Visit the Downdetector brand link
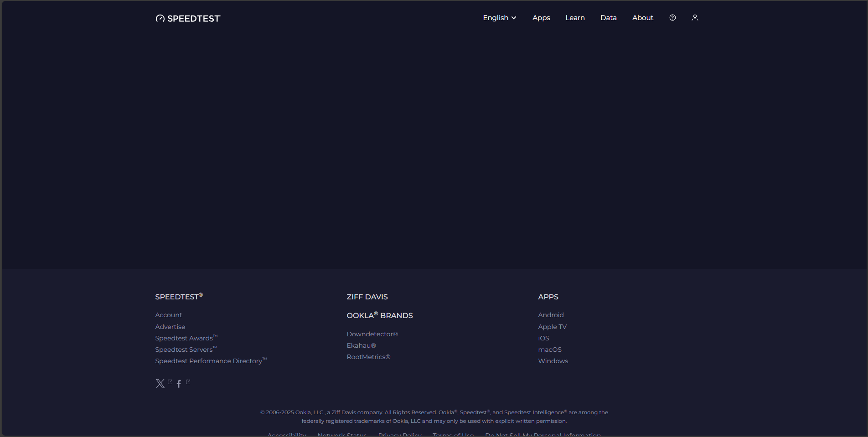Image resolution: width=868 pixels, height=437 pixels. click(x=372, y=334)
